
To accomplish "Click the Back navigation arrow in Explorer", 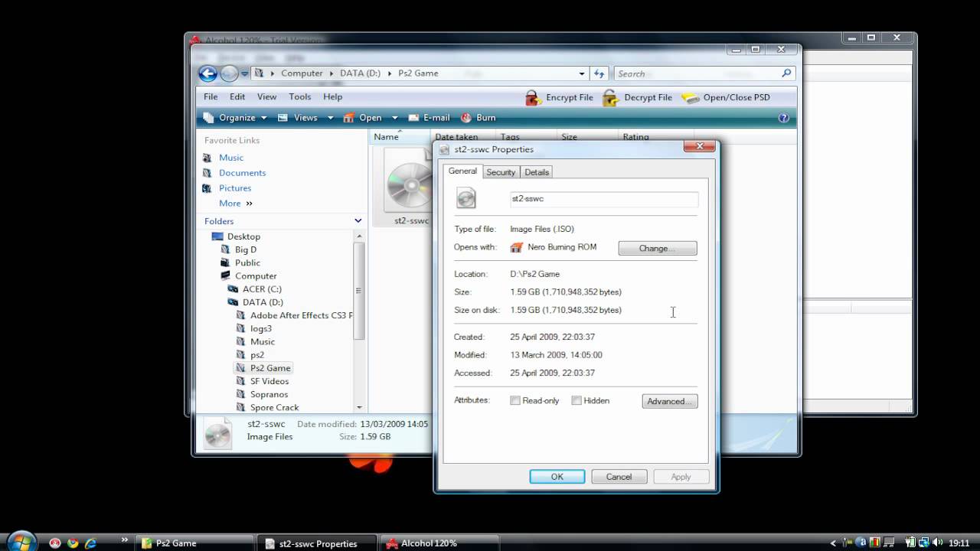I will pos(207,73).
